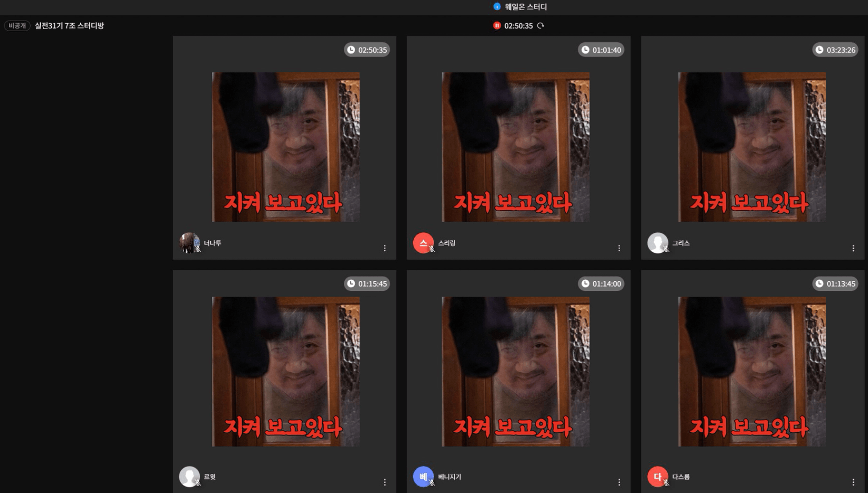
Task: Click the 01:13:45 timer badge on 다스룸's tile
Action: coord(835,283)
